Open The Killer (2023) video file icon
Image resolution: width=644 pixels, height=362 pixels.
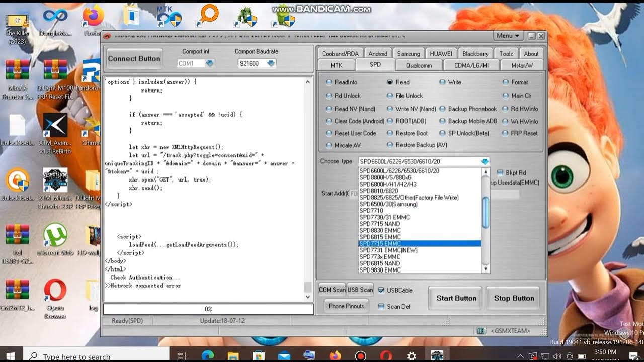(x=18, y=21)
